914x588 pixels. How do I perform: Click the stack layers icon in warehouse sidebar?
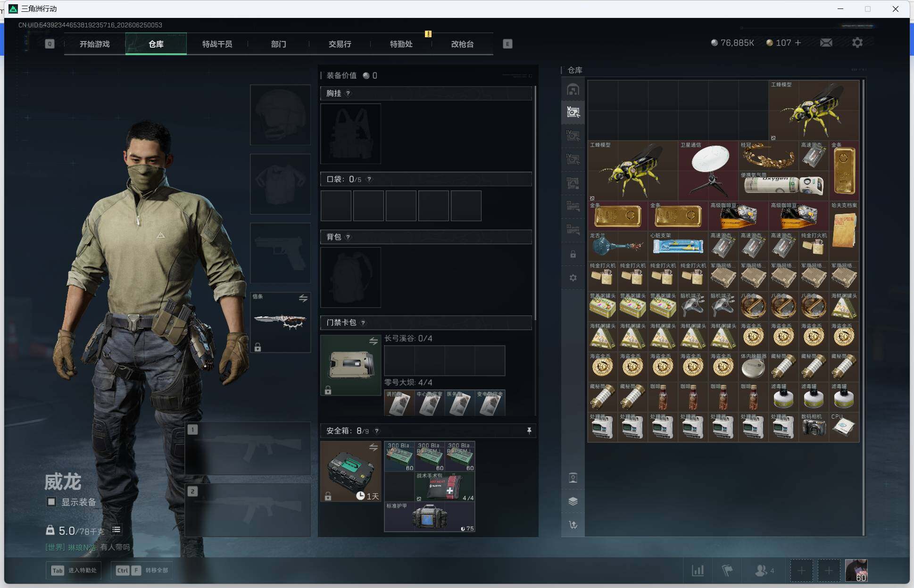573,501
